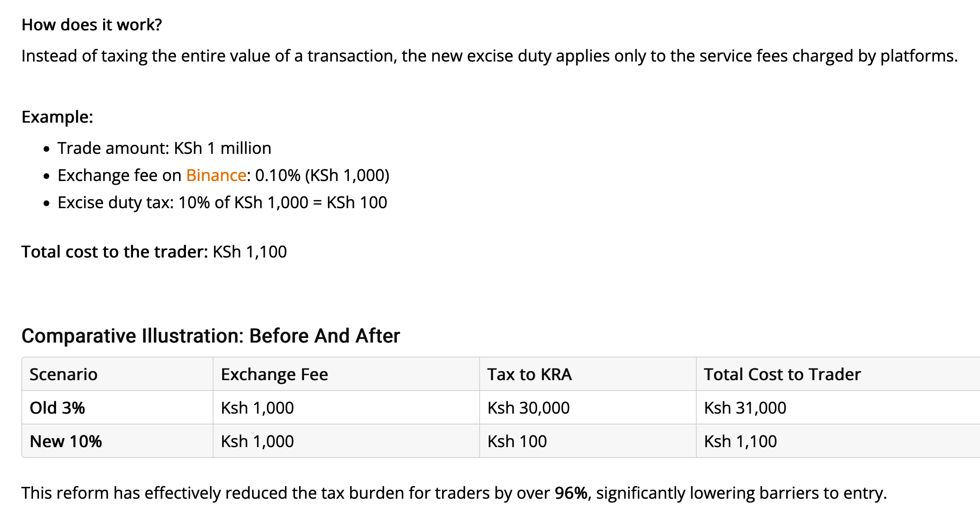
Task: Click the "Comparative Illustration: Before And After" heading
Action: pyautogui.click(x=210, y=336)
